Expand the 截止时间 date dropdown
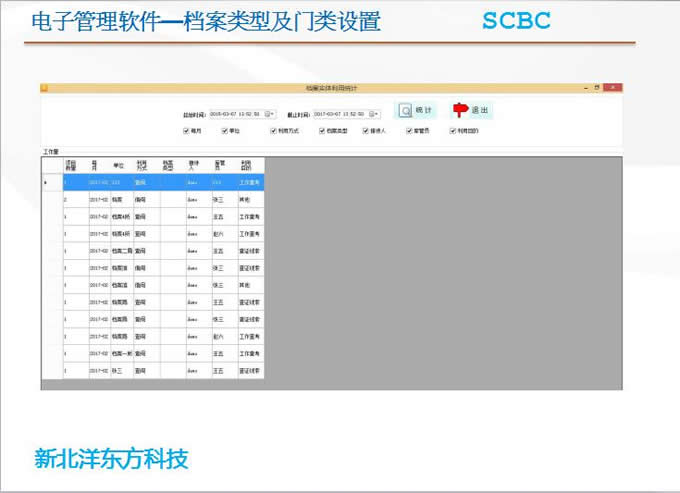Screen dimensions: 680x493 [378, 114]
